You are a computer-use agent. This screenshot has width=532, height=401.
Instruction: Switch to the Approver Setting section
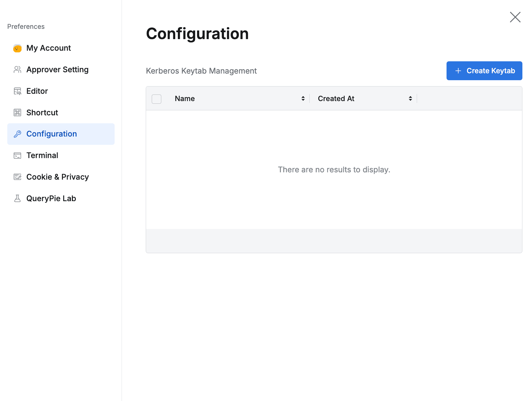click(x=57, y=69)
